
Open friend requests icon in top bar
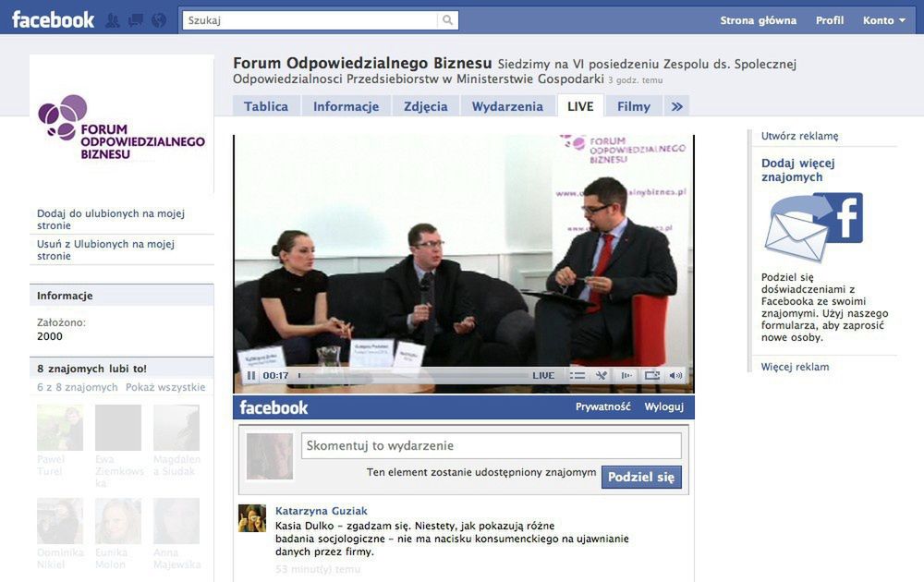click(113, 20)
